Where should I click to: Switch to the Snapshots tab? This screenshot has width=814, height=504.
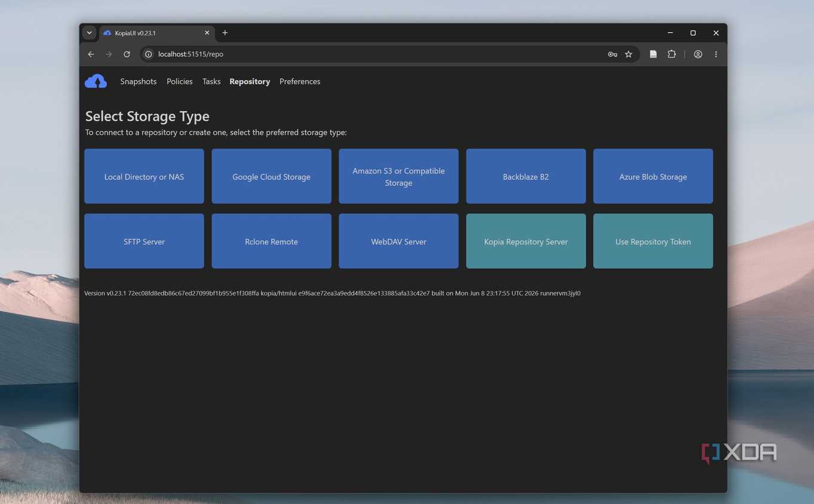coord(138,81)
